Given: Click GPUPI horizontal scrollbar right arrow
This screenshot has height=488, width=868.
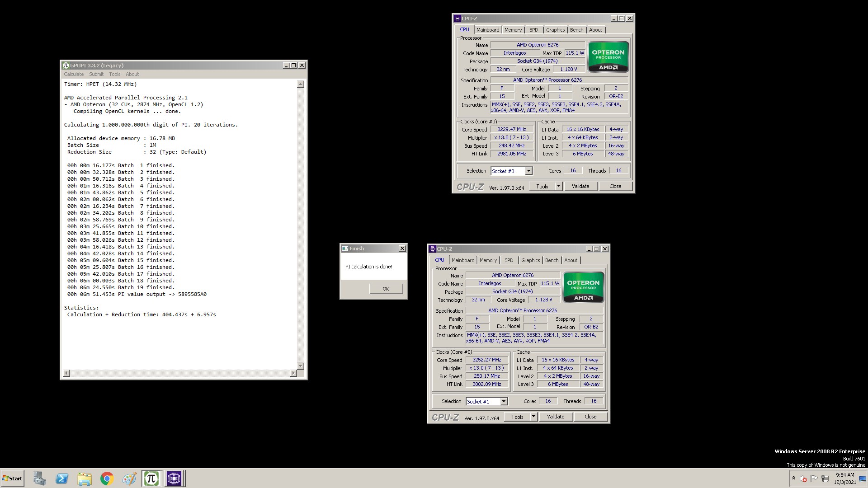Looking at the screenshot, I should tap(293, 373).
